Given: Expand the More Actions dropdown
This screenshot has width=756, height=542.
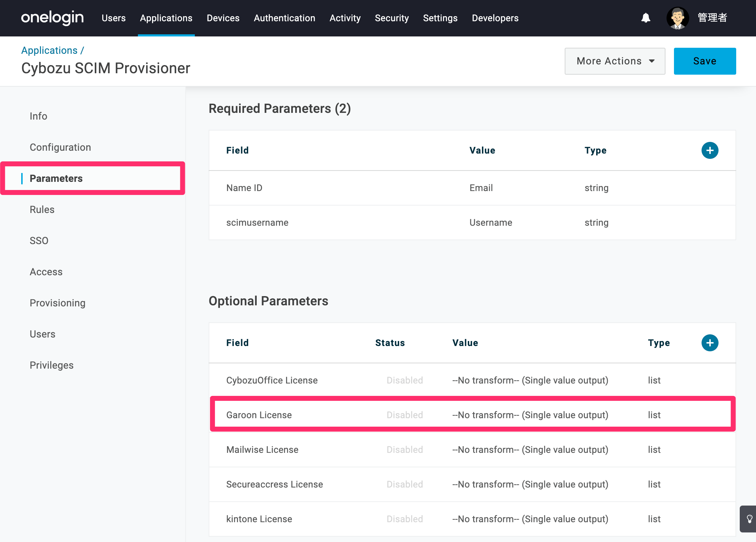Looking at the screenshot, I should [615, 61].
